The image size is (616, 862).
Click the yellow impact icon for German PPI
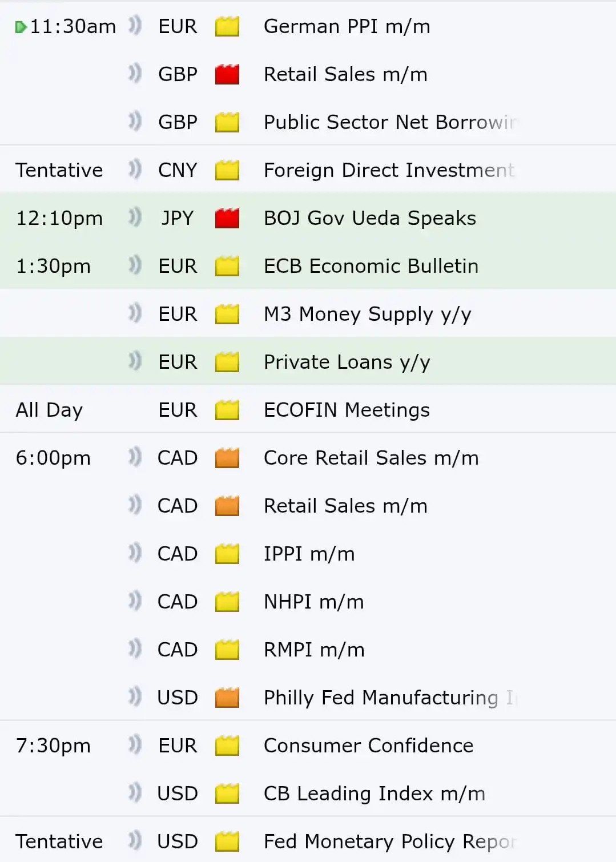point(226,26)
